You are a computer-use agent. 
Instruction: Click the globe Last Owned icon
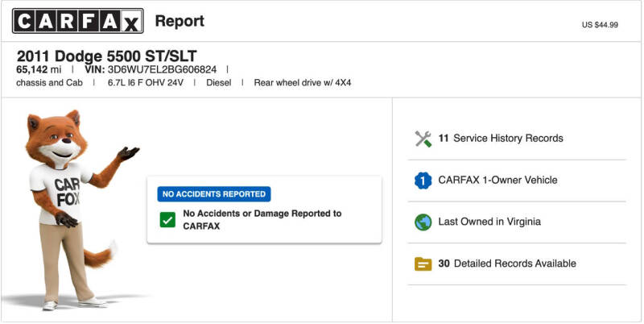pos(423,222)
